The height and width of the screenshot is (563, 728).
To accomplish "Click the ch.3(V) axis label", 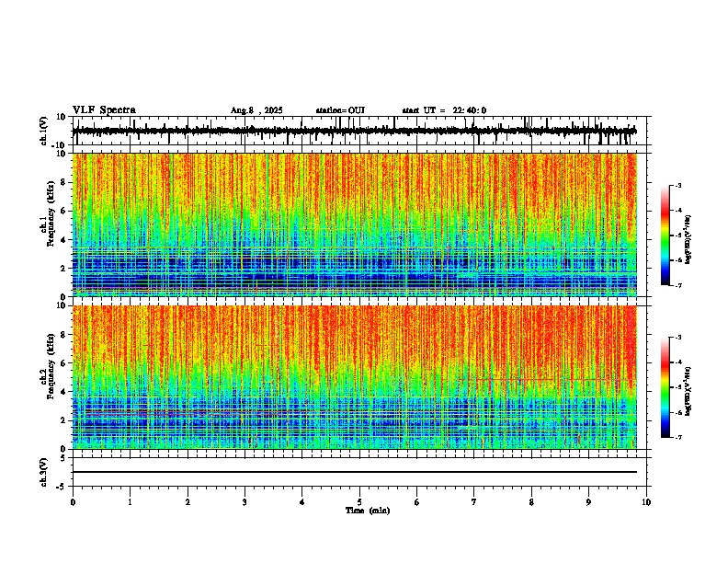I will tap(43, 473).
